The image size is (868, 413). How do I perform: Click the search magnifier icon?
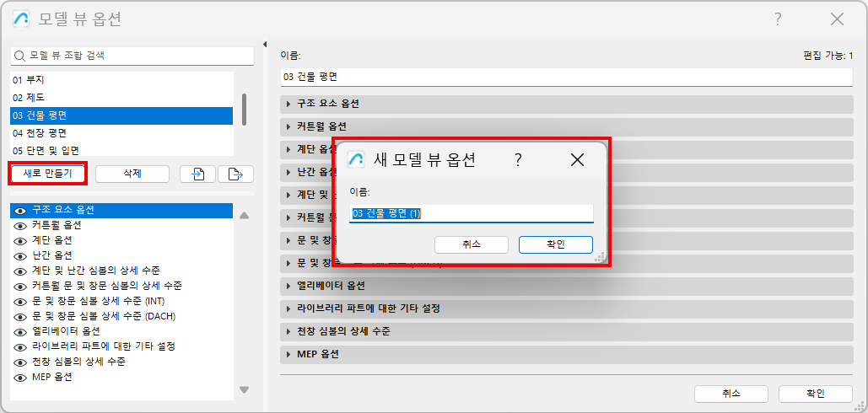coord(20,56)
